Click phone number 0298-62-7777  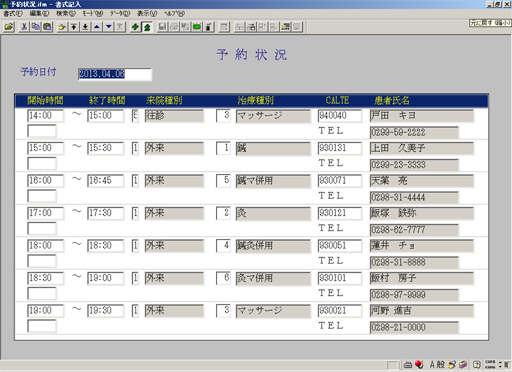click(x=414, y=230)
